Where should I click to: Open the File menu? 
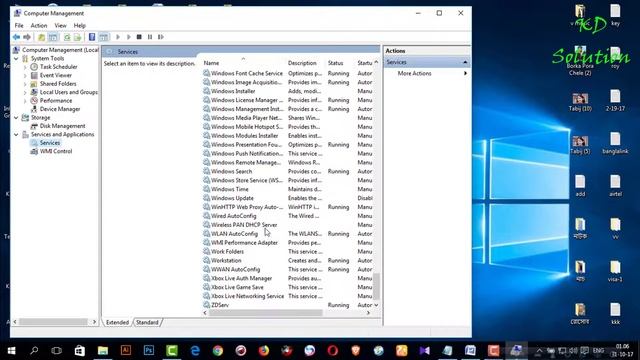tap(19, 25)
